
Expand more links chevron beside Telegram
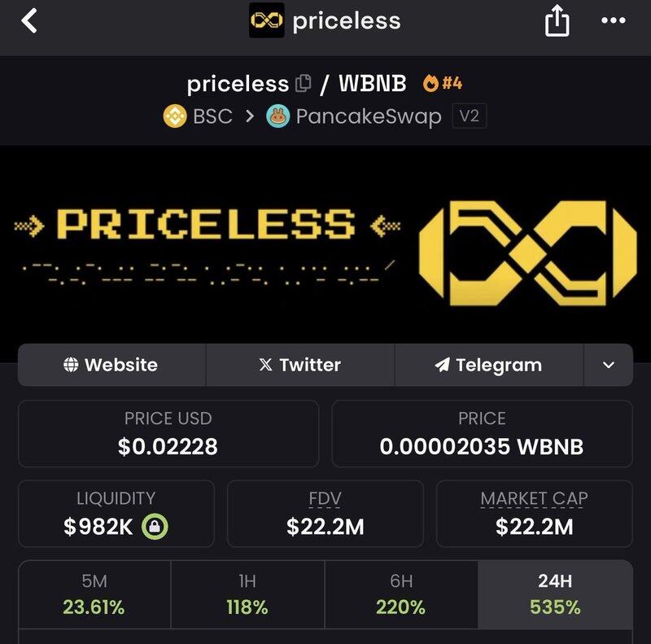tap(609, 366)
